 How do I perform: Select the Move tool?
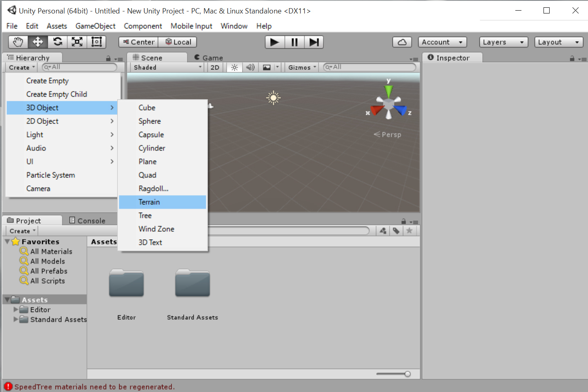(x=38, y=42)
